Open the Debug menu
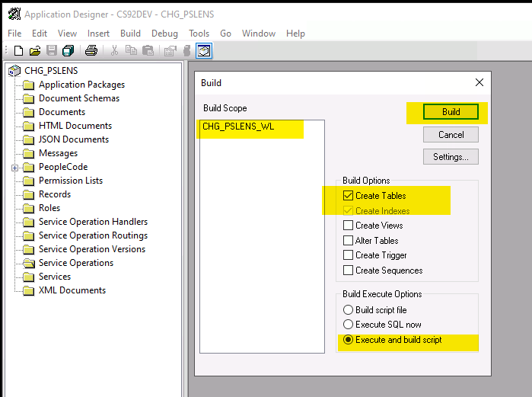 164,34
